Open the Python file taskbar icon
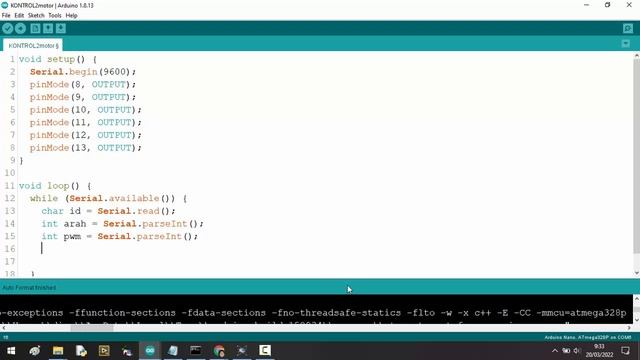This screenshot has height=360, width=640. point(81,351)
